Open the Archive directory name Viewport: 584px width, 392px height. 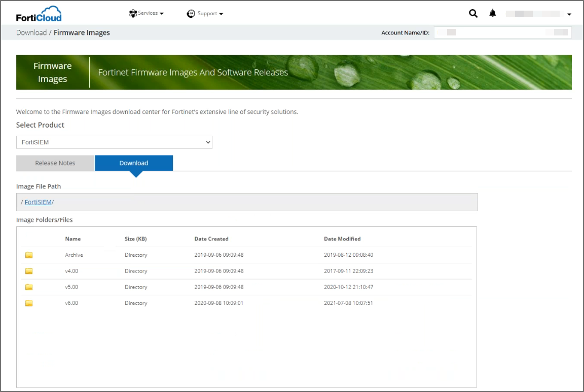coord(74,255)
